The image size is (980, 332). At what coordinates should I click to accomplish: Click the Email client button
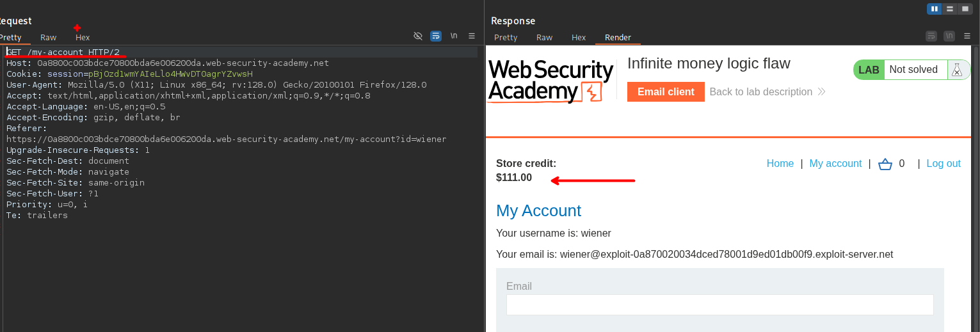(x=666, y=92)
